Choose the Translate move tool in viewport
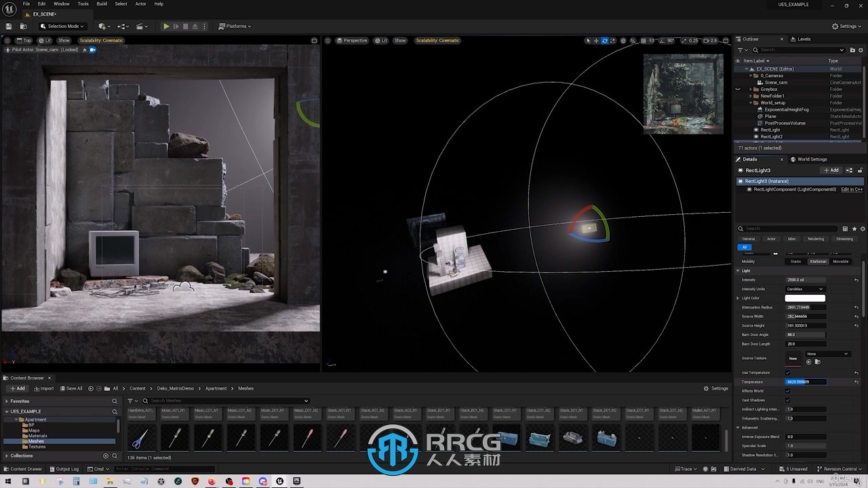The width and height of the screenshot is (868, 488). (596, 41)
